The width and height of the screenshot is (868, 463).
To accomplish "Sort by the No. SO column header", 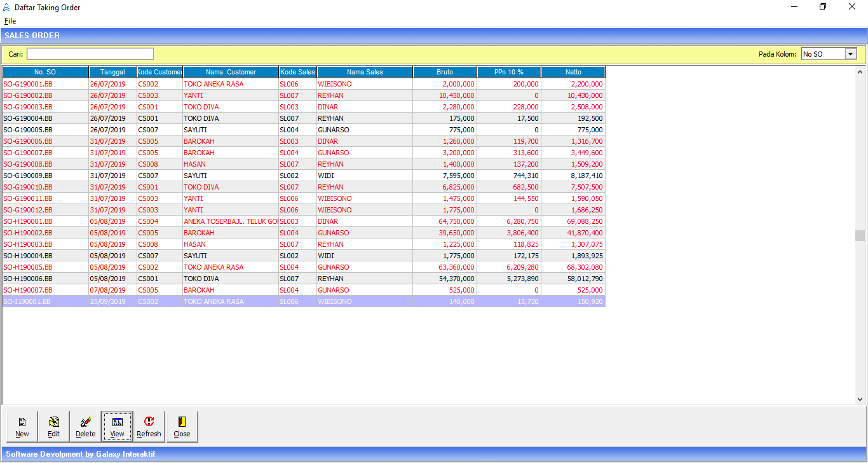I will click(45, 73).
